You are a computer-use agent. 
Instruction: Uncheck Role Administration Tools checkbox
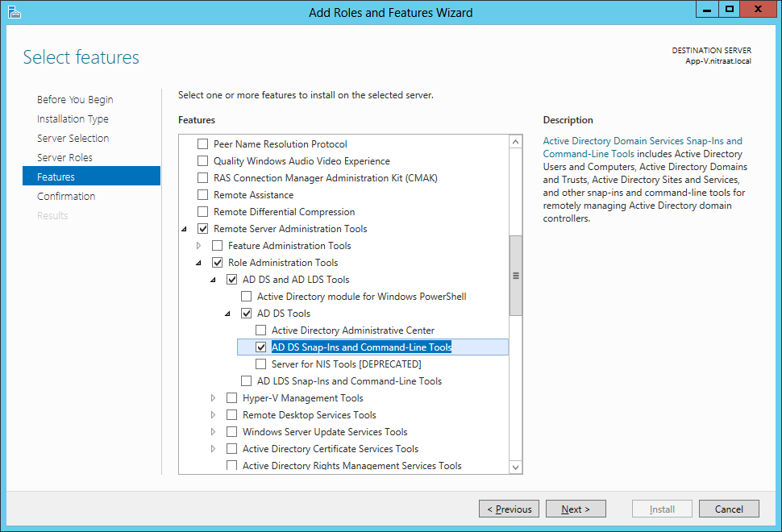(x=217, y=263)
